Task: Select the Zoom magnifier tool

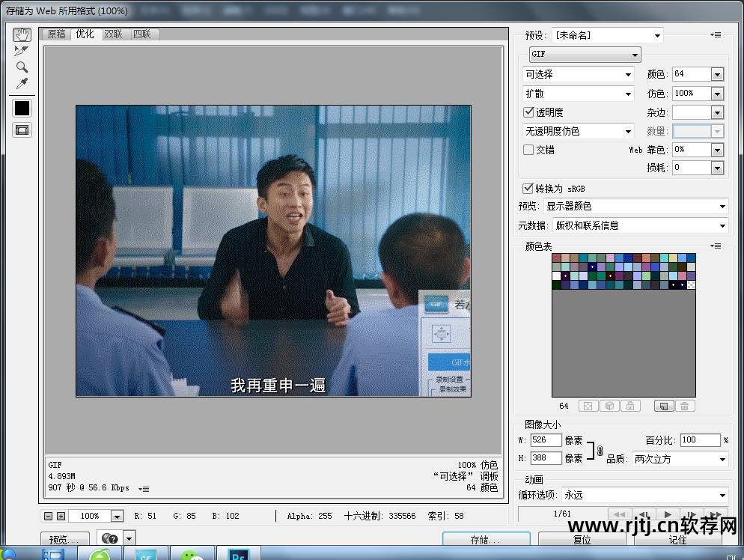Action: click(22, 67)
